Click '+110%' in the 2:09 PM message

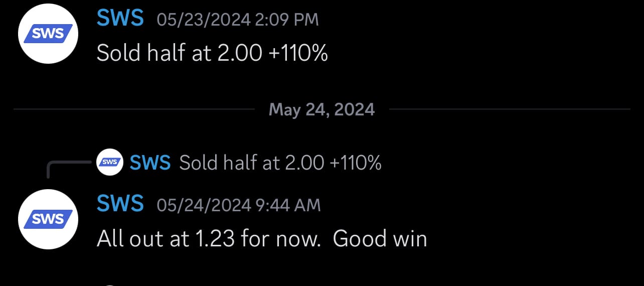pos(298,53)
